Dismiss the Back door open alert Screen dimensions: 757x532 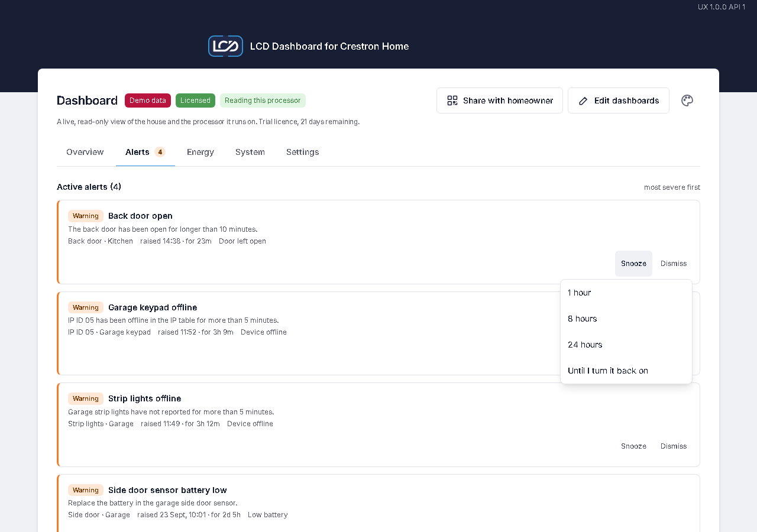674,264
